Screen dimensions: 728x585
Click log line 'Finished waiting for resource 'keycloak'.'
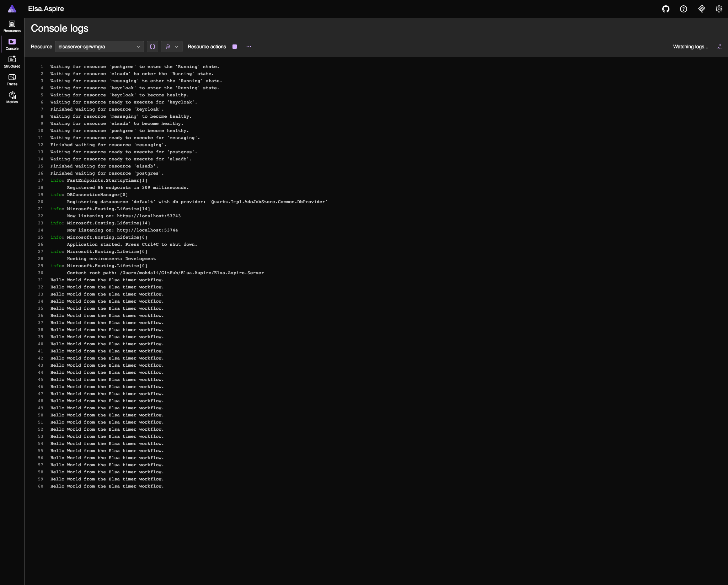[x=107, y=109]
